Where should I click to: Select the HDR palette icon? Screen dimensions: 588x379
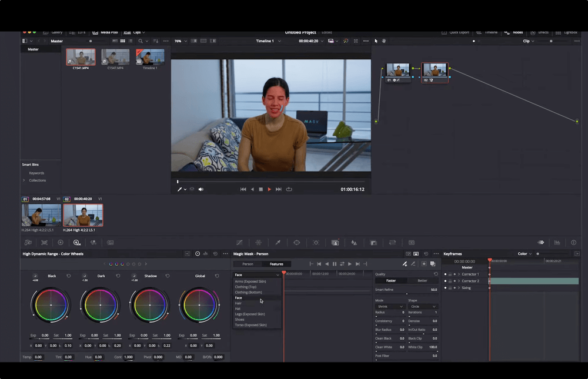coord(77,243)
